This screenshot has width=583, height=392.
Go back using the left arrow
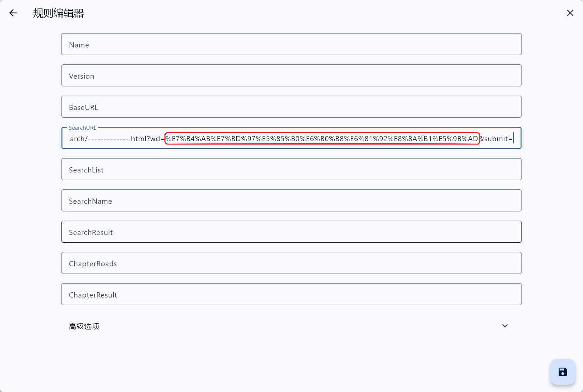[x=13, y=13]
